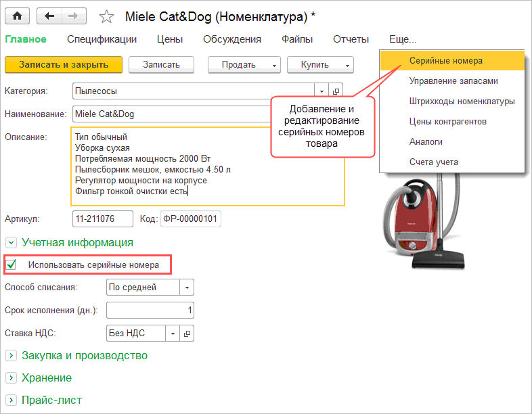Click into the Наименование field

(172, 114)
